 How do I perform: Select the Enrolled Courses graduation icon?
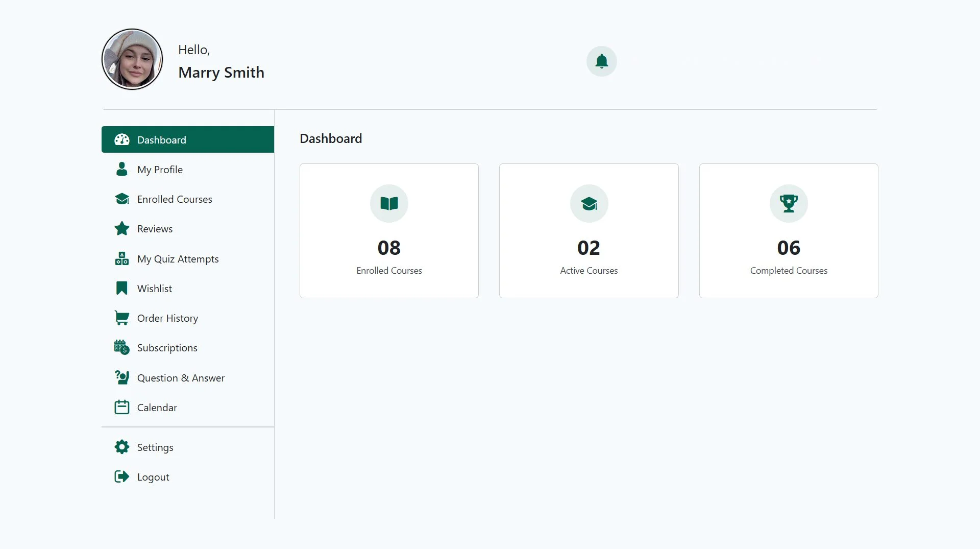point(122,199)
